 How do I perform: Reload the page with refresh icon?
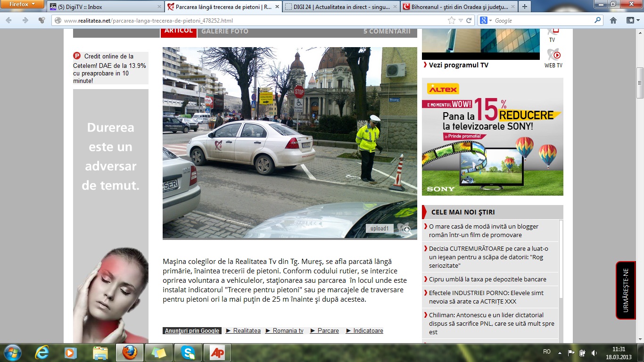pos(469,20)
